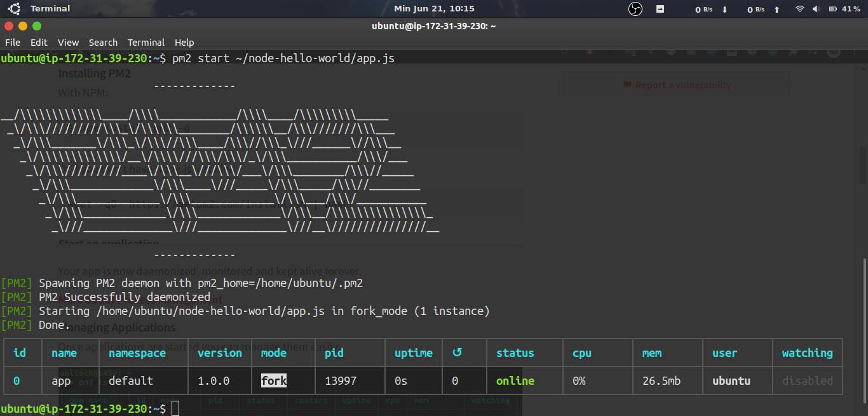Open the View menu
This screenshot has height=416, width=868.
68,43
